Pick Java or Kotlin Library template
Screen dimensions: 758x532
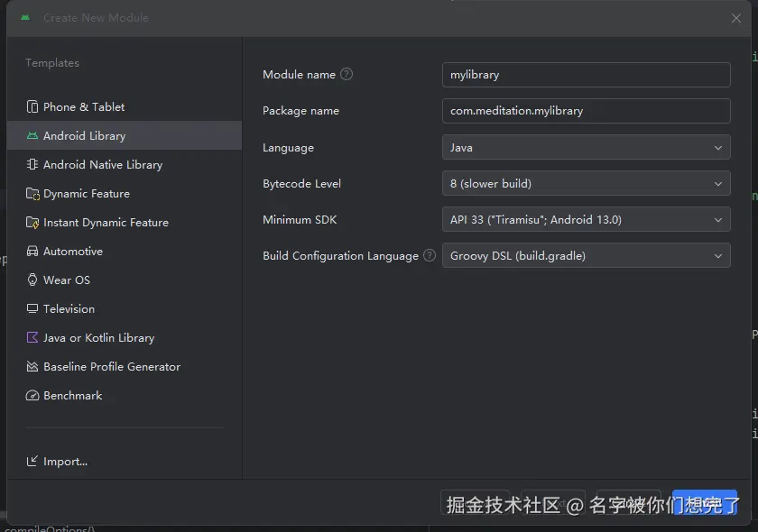125,338
